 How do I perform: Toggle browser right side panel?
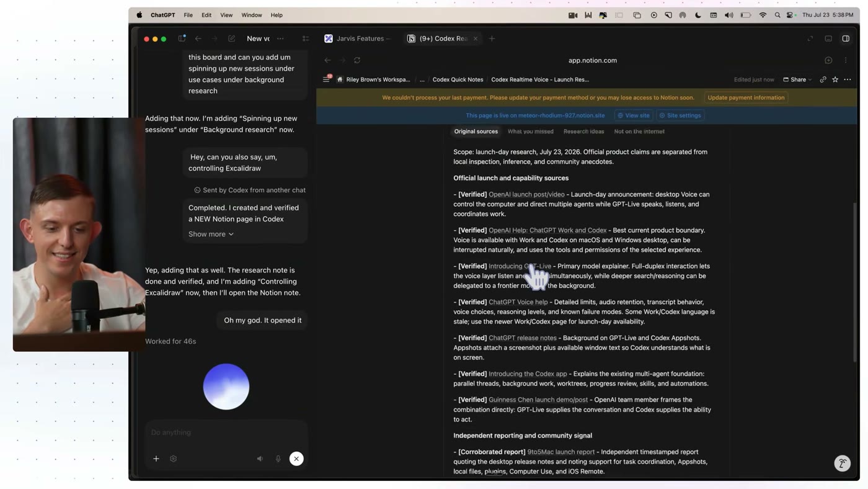pyautogui.click(x=846, y=38)
